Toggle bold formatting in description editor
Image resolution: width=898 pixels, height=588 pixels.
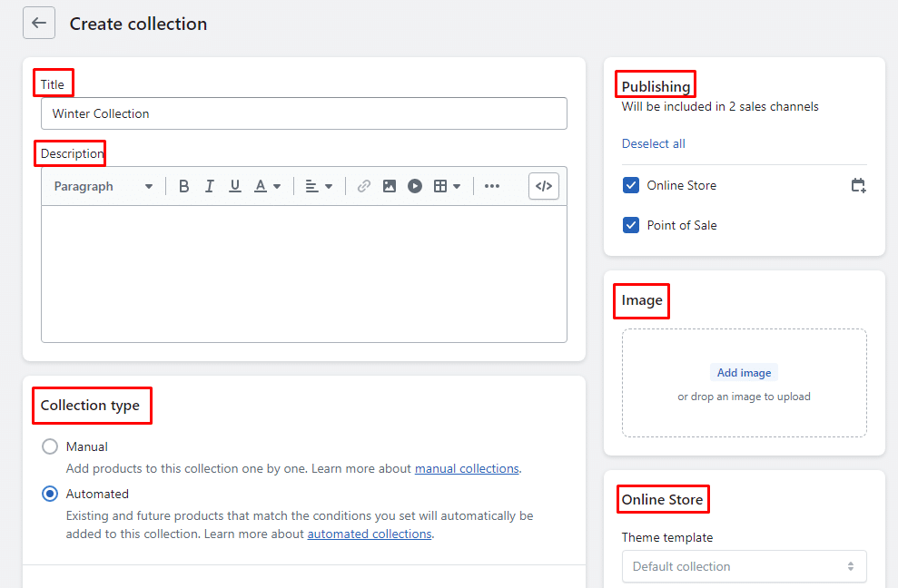(x=184, y=186)
